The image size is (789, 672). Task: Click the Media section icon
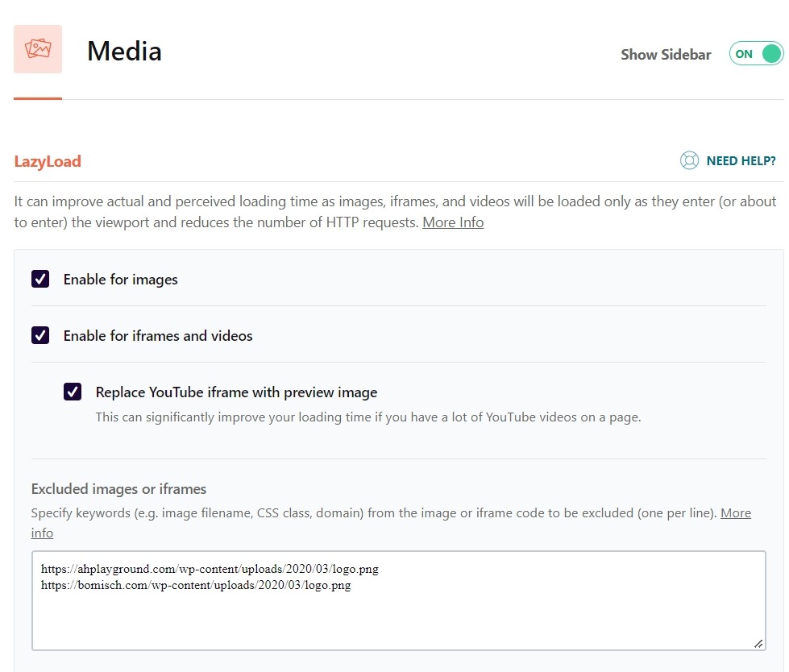point(38,49)
